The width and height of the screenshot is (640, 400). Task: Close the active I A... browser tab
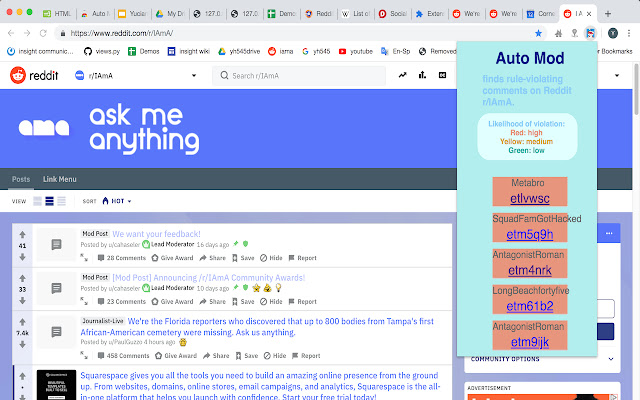pyautogui.click(x=589, y=13)
